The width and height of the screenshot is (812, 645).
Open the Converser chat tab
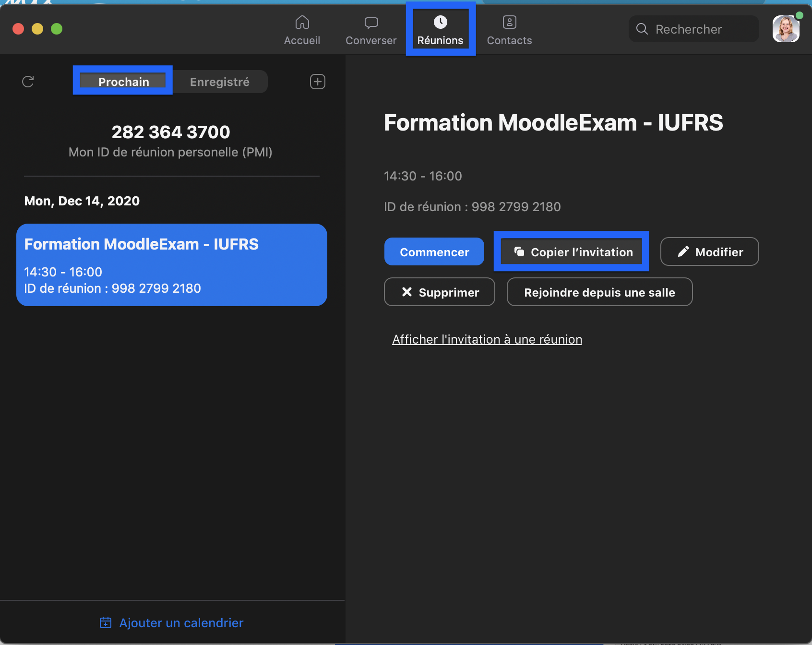click(371, 30)
